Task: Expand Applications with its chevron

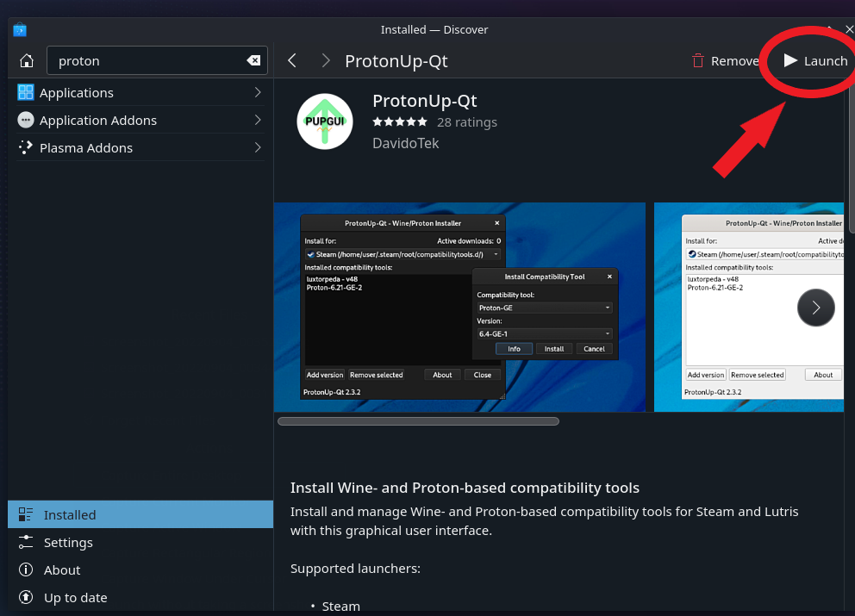Action: click(258, 93)
